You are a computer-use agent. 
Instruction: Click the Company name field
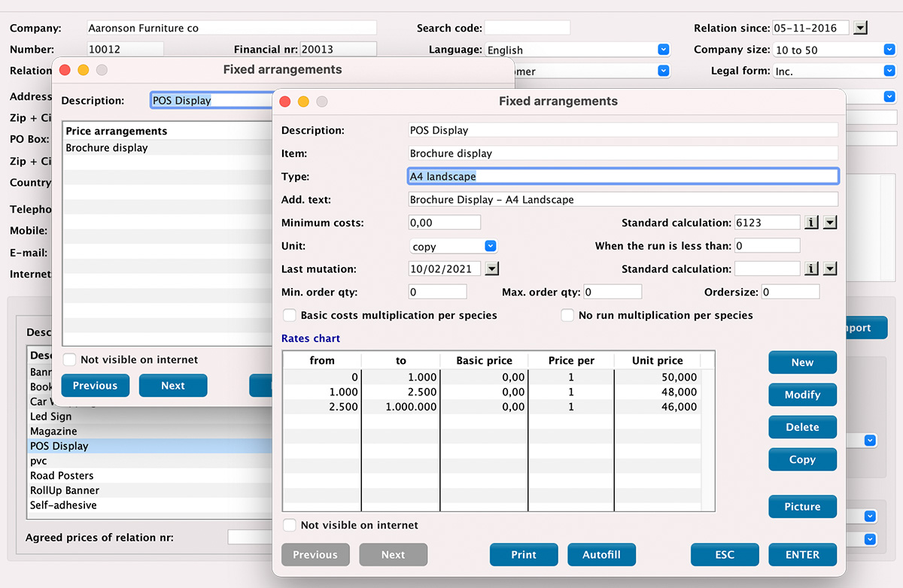(232, 28)
